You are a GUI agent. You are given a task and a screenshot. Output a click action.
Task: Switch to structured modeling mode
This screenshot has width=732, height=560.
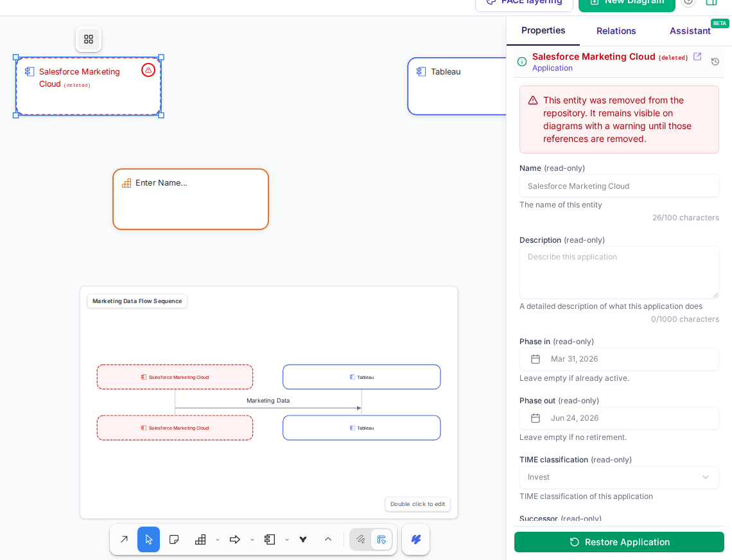click(x=381, y=539)
